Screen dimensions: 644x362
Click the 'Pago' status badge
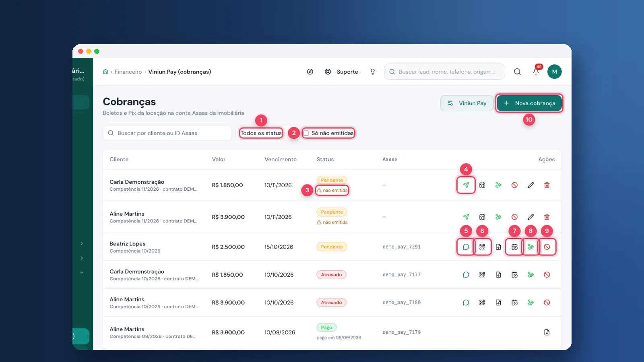point(326,327)
